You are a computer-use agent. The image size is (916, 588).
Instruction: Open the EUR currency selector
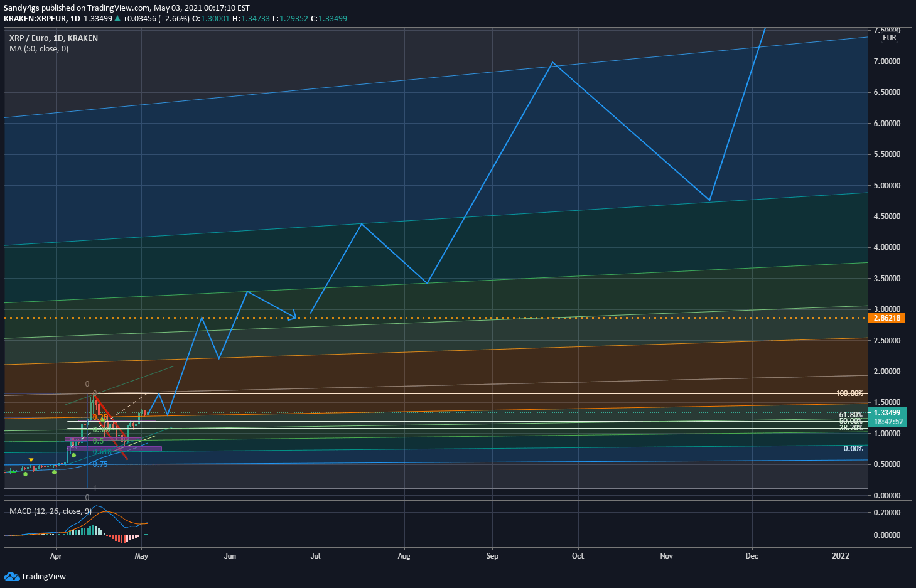(889, 38)
